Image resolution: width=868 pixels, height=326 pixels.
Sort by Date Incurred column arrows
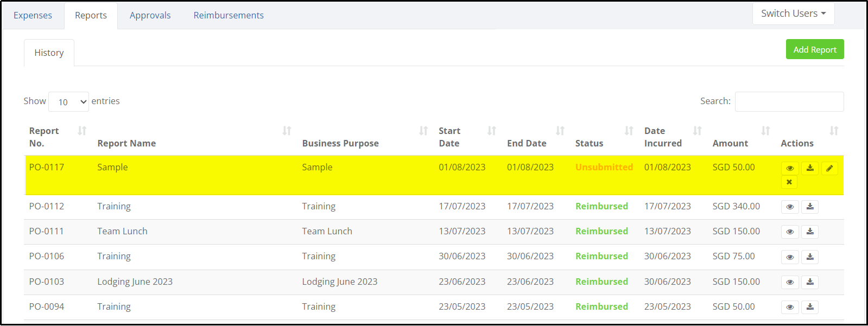pyautogui.click(x=698, y=131)
